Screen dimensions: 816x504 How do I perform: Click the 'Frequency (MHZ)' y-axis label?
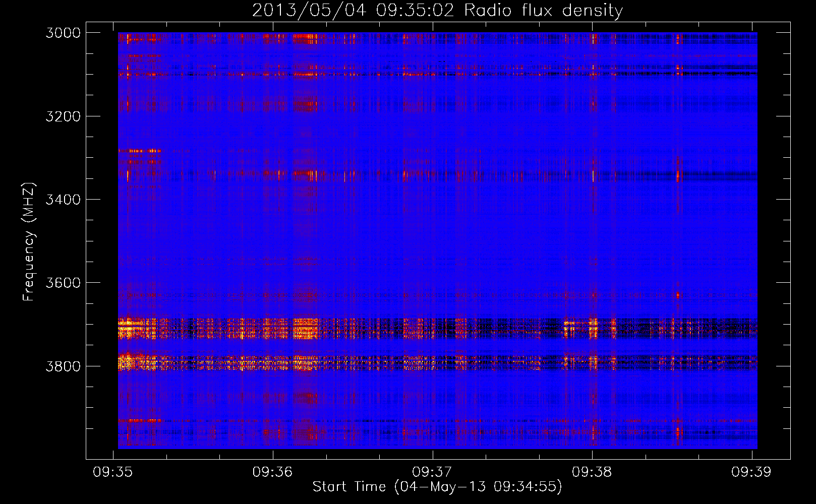[x=29, y=241]
